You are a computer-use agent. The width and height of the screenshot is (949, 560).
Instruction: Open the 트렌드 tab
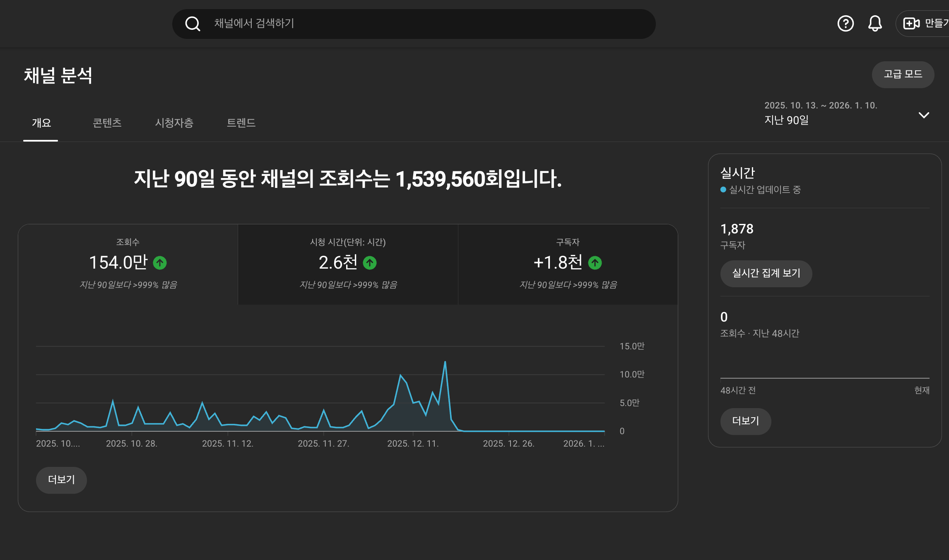coord(241,123)
